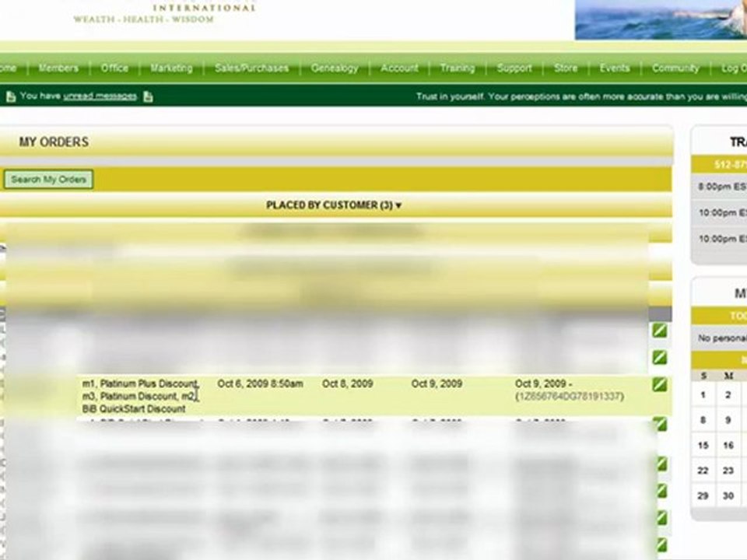
Task: Select day 23 in the calendar
Action: point(728,471)
